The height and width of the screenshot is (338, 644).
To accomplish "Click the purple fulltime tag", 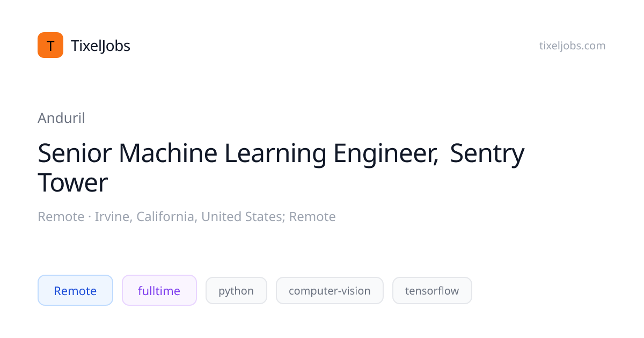I will tap(159, 291).
